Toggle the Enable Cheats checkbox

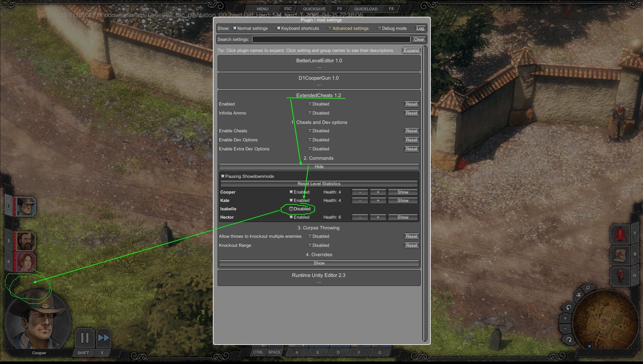310,131
